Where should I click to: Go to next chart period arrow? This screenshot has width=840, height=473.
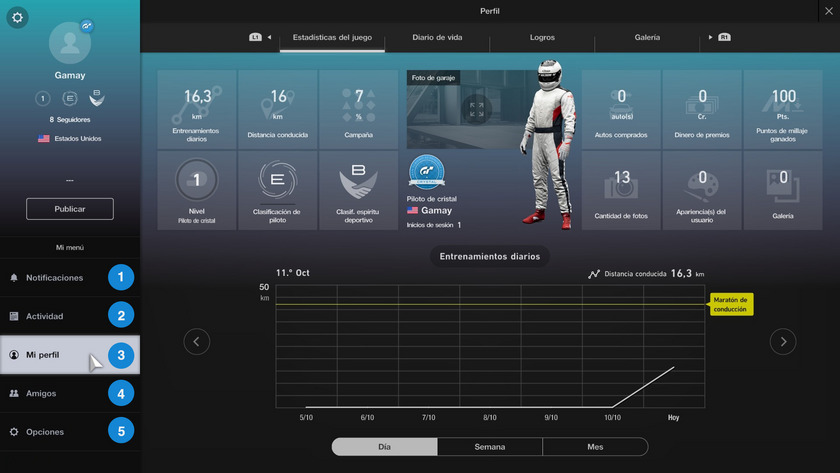pyautogui.click(x=783, y=342)
